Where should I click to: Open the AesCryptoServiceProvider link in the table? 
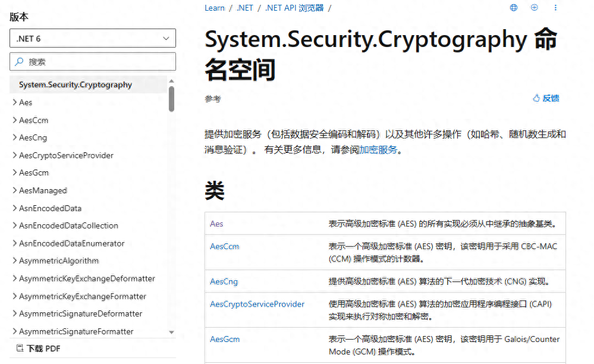pyautogui.click(x=257, y=304)
